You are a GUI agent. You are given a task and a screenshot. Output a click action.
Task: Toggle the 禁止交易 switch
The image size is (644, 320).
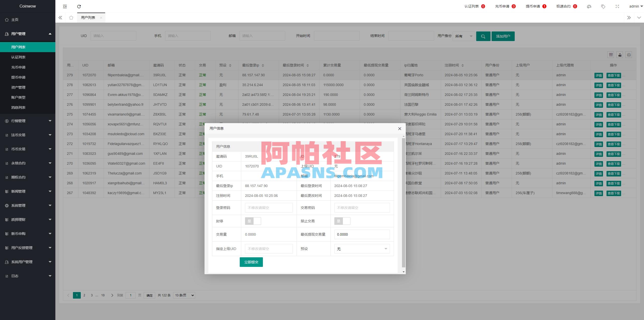[342, 221]
